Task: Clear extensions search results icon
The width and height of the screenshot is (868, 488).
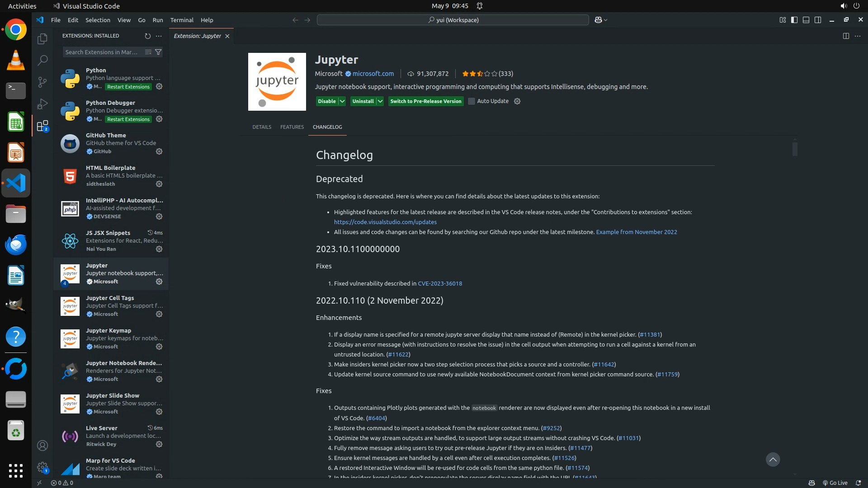Action: (x=148, y=52)
